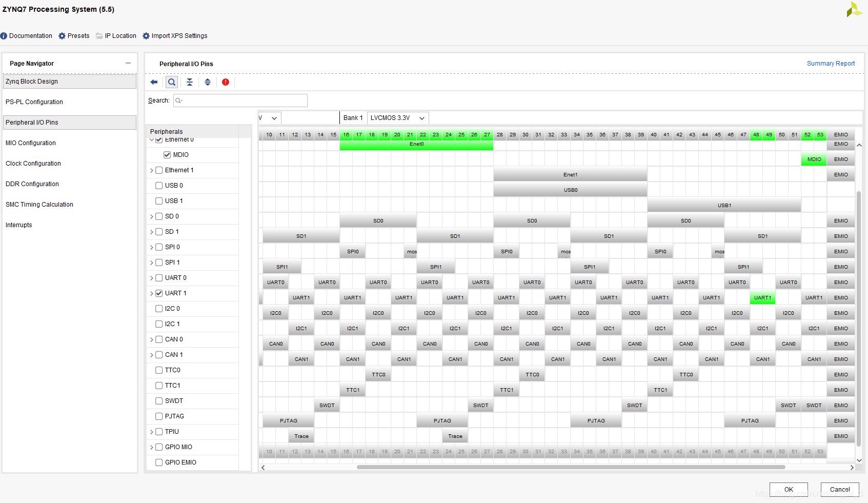Image resolution: width=868 pixels, height=503 pixels.
Task: Check the TTC1 checkbox
Action: click(159, 386)
